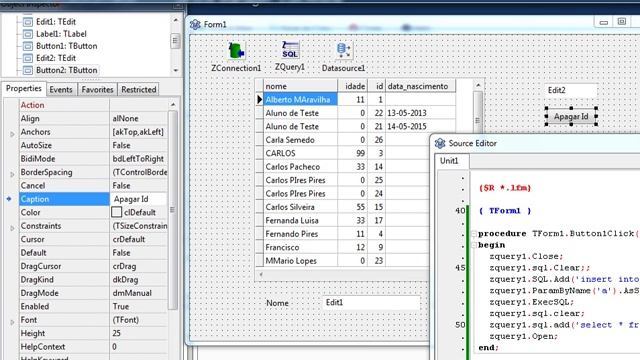640x360 pixels.
Task: Click the Nome label on the form
Action: pos(277,303)
